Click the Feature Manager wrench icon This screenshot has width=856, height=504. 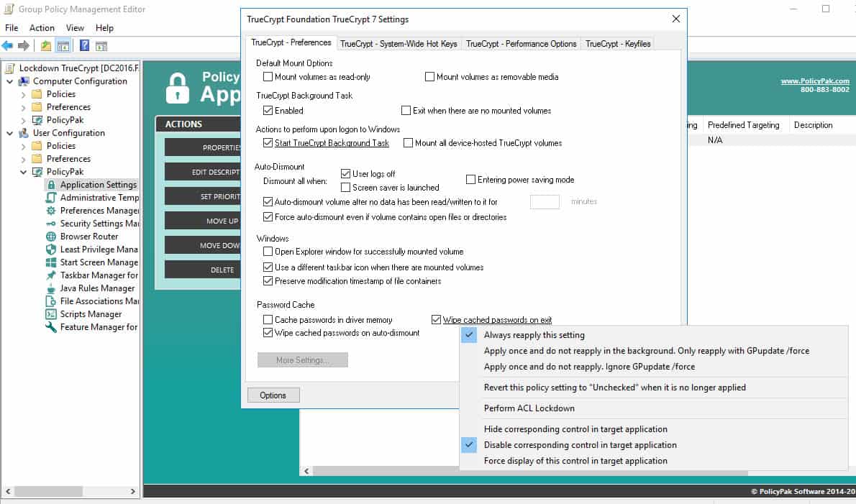tap(51, 327)
